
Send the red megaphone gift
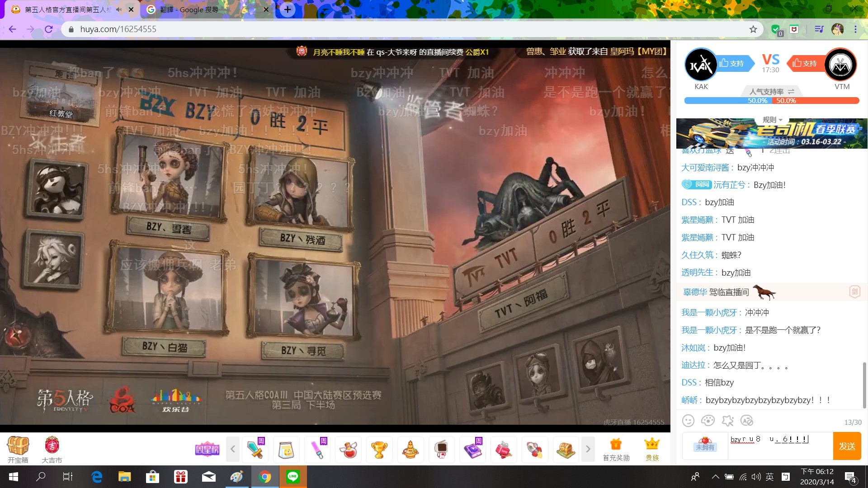pyautogui.click(x=504, y=450)
